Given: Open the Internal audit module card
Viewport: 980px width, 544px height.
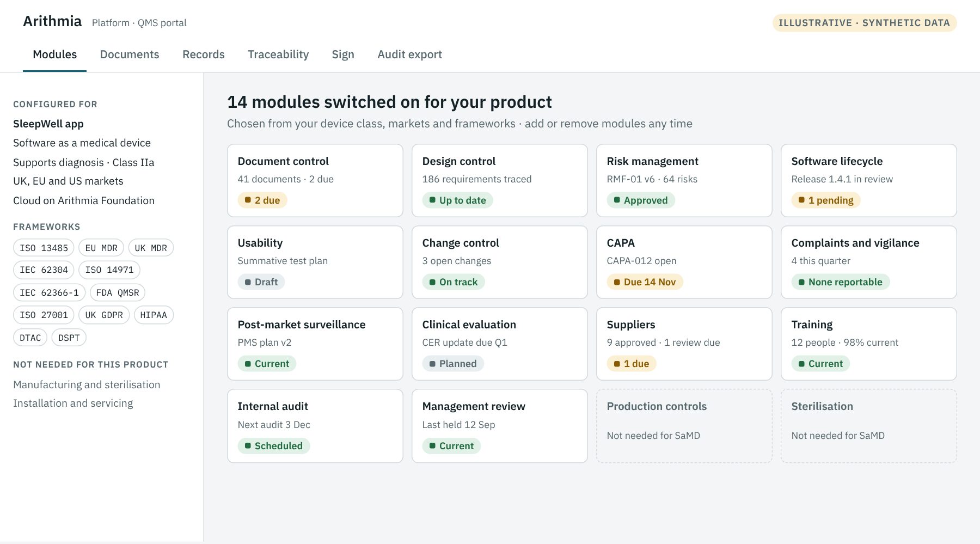Looking at the screenshot, I should pos(315,426).
